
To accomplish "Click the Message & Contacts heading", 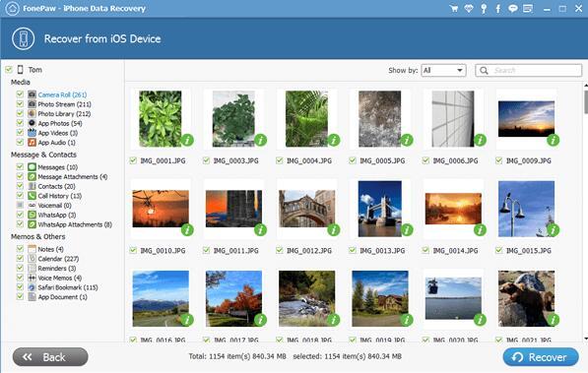I will pos(43,155).
